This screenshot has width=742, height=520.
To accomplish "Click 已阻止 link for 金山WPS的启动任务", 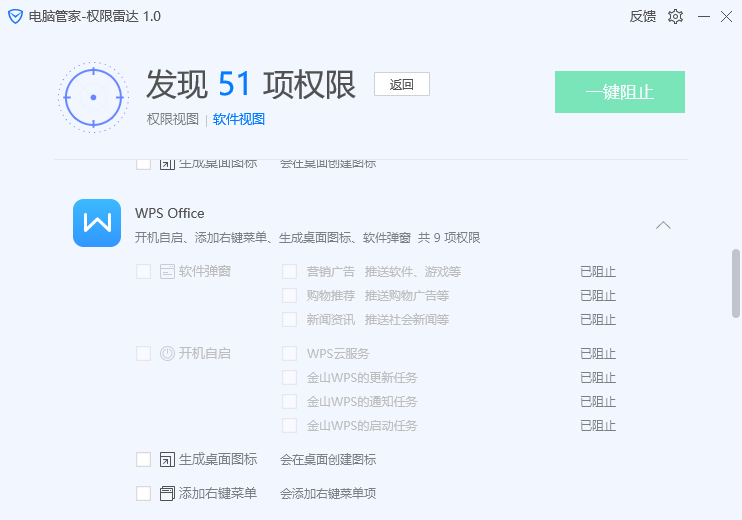I will (x=598, y=426).
